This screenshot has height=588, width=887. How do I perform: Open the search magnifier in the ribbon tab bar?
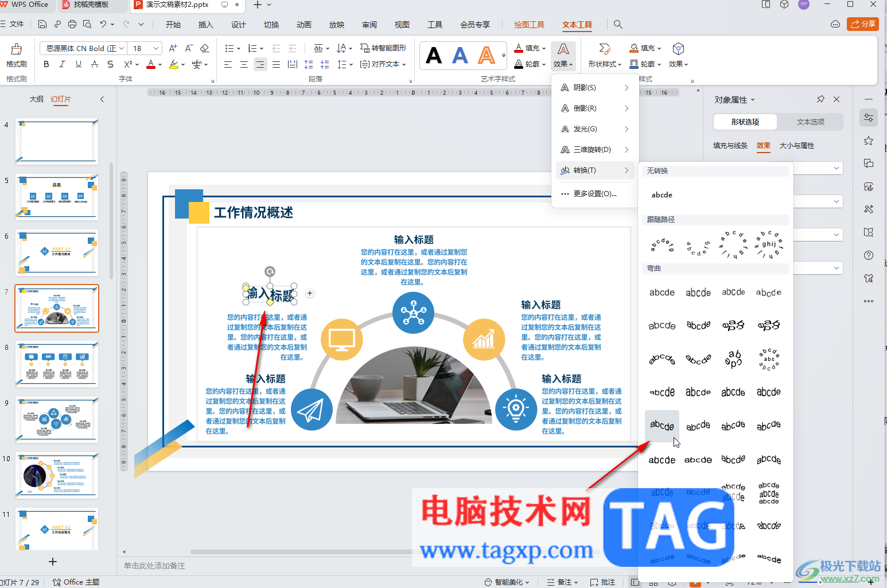point(618,25)
